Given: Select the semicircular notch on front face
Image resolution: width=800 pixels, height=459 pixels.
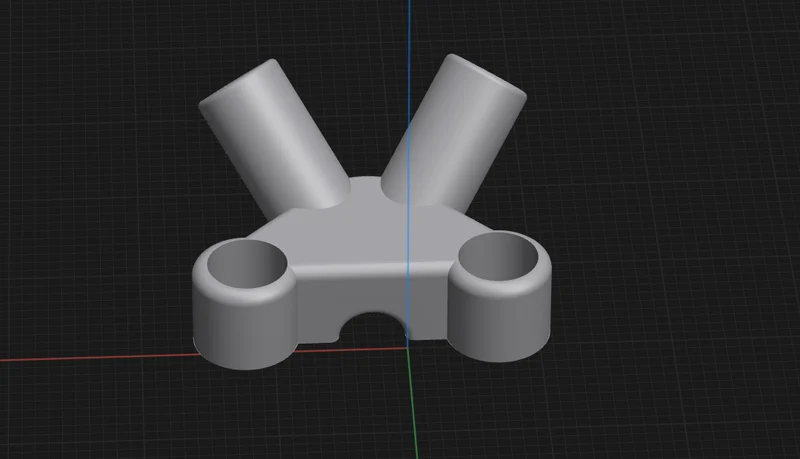Looking at the screenshot, I should point(372,327).
